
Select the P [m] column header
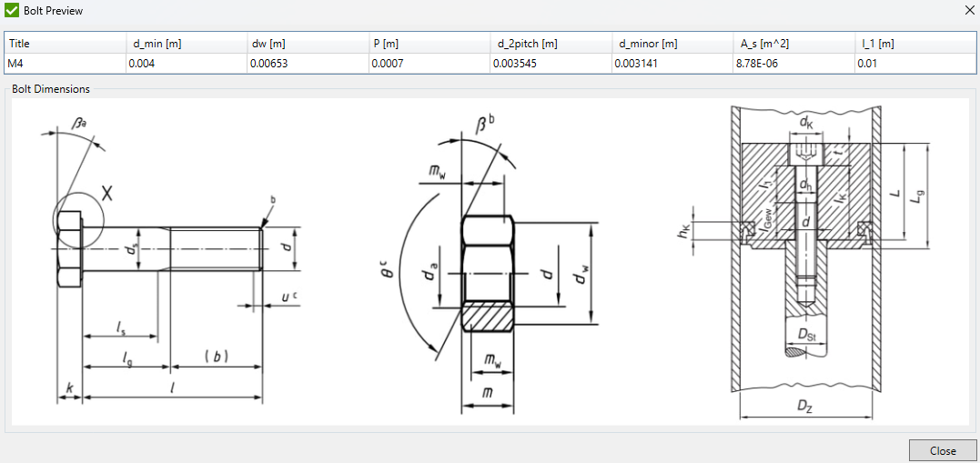429,44
